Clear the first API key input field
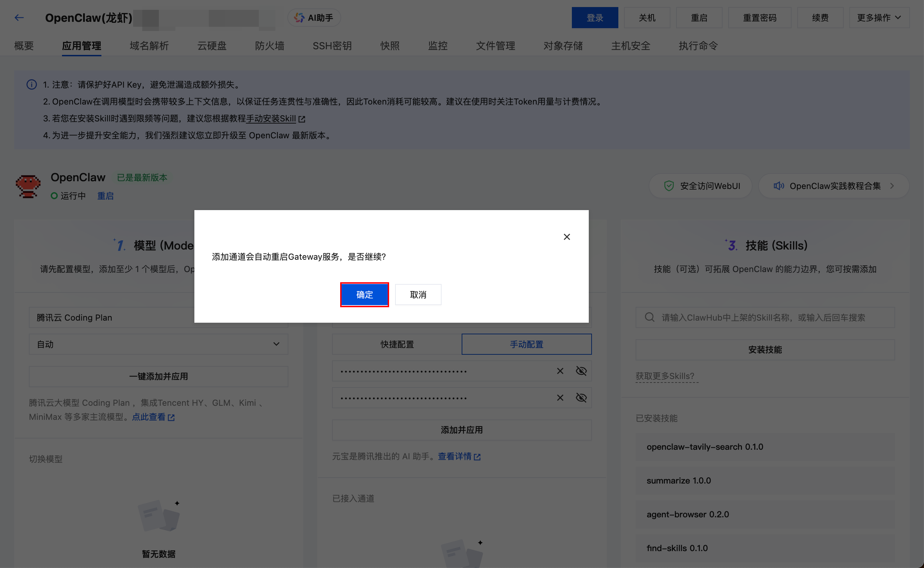The height and width of the screenshot is (568, 924). coord(560,371)
